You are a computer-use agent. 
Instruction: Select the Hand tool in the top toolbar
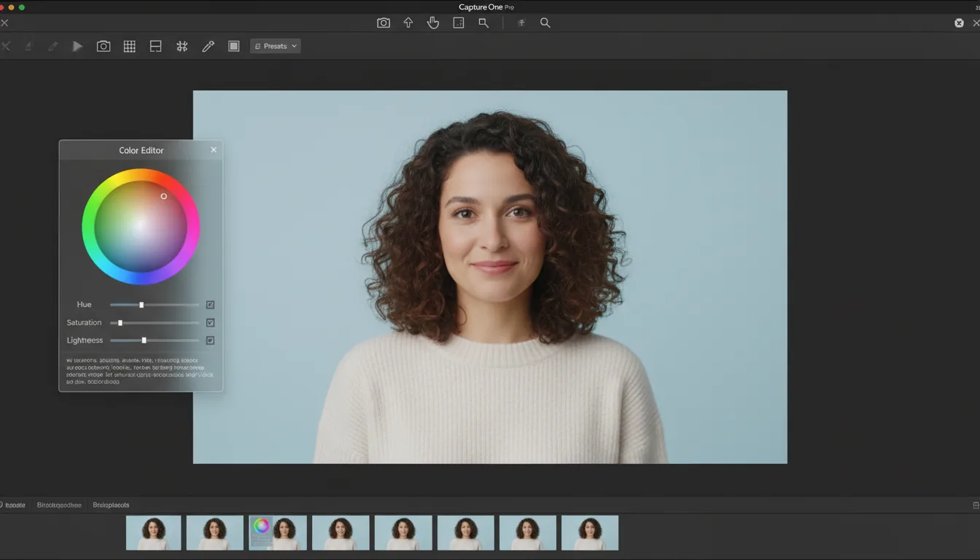(x=432, y=23)
